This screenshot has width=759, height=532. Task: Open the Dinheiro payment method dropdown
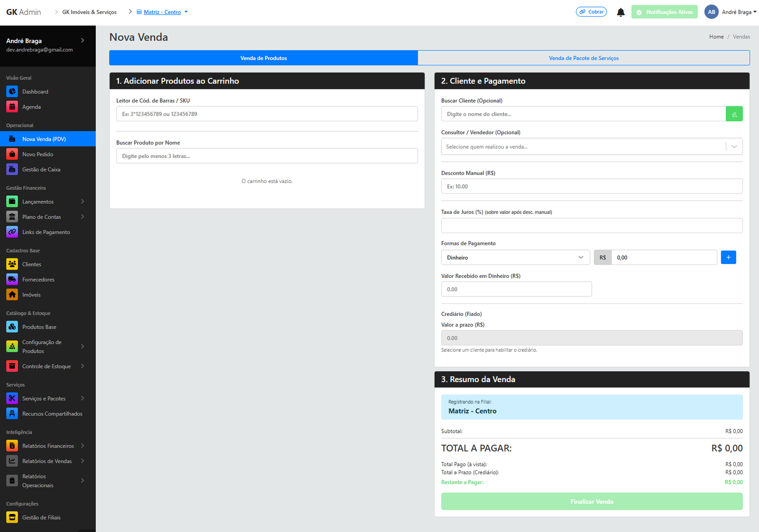point(515,257)
